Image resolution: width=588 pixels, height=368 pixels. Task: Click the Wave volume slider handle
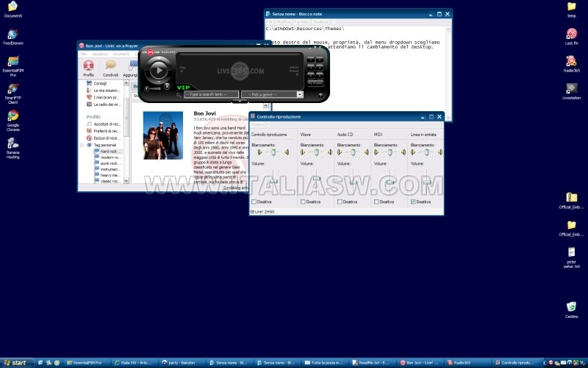(x=317, y=178)
